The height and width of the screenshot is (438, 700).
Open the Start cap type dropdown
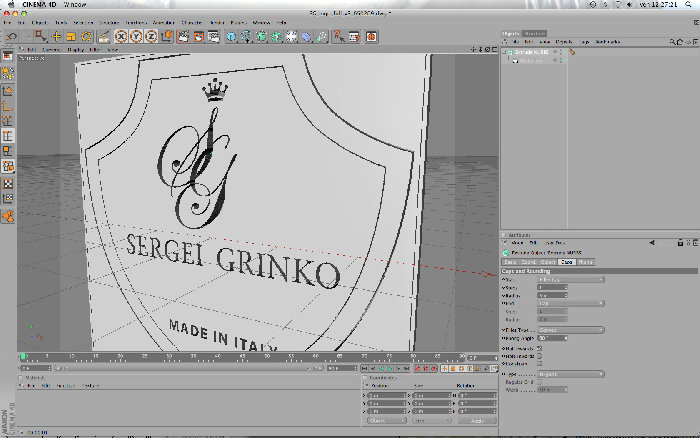(x=571, y=279)
